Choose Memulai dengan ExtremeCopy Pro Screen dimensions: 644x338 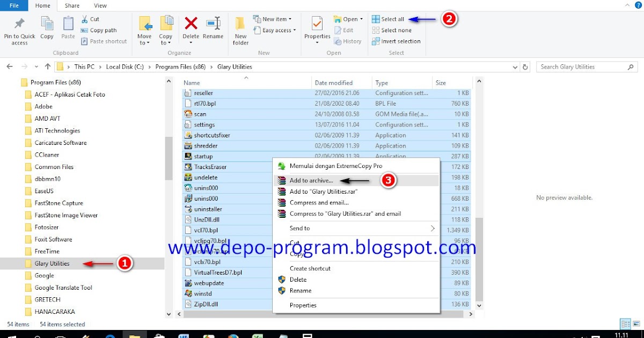(356, 166)
